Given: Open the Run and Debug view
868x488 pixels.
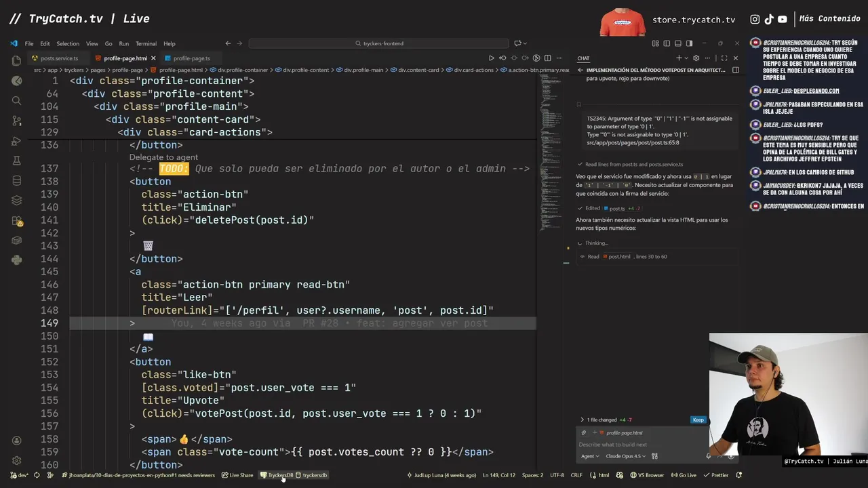Looking at the screenshot, I should (x=16, y=141).
